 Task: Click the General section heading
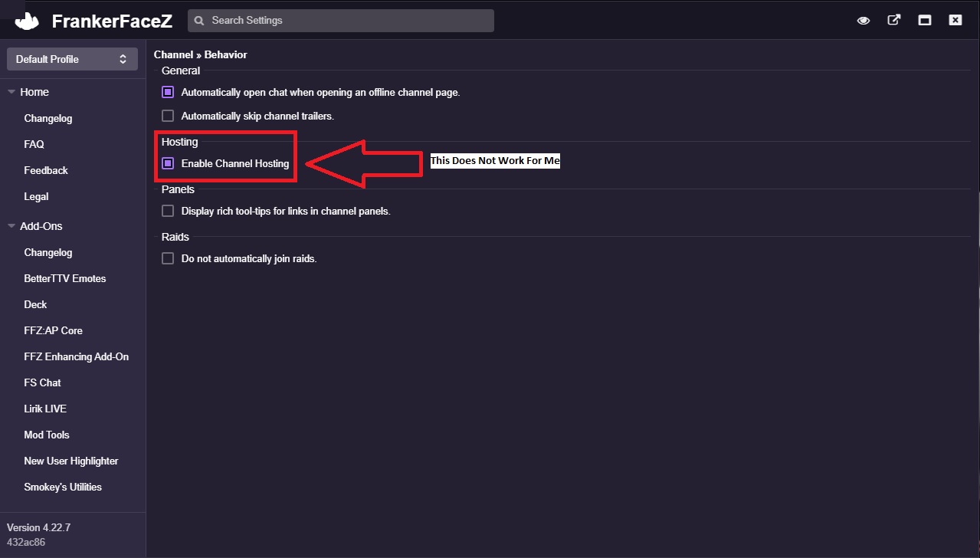pyautogui.click(x=181, y=71)
